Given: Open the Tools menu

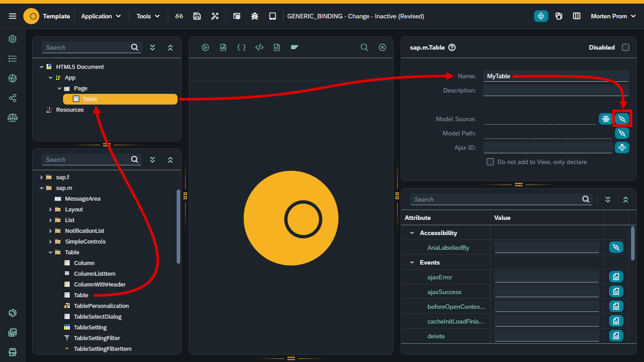Looking at the screenshot, I should (148, 16).
